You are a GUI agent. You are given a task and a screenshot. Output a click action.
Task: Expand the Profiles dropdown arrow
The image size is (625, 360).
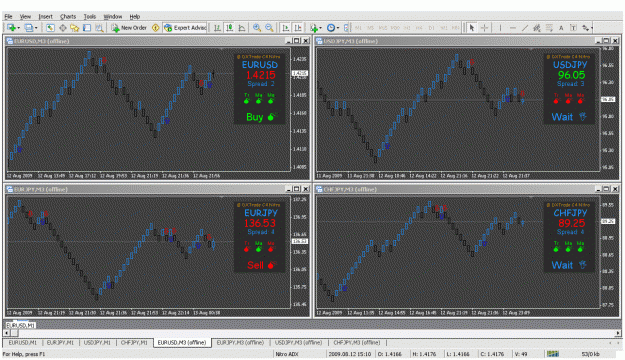pos(36,28)
